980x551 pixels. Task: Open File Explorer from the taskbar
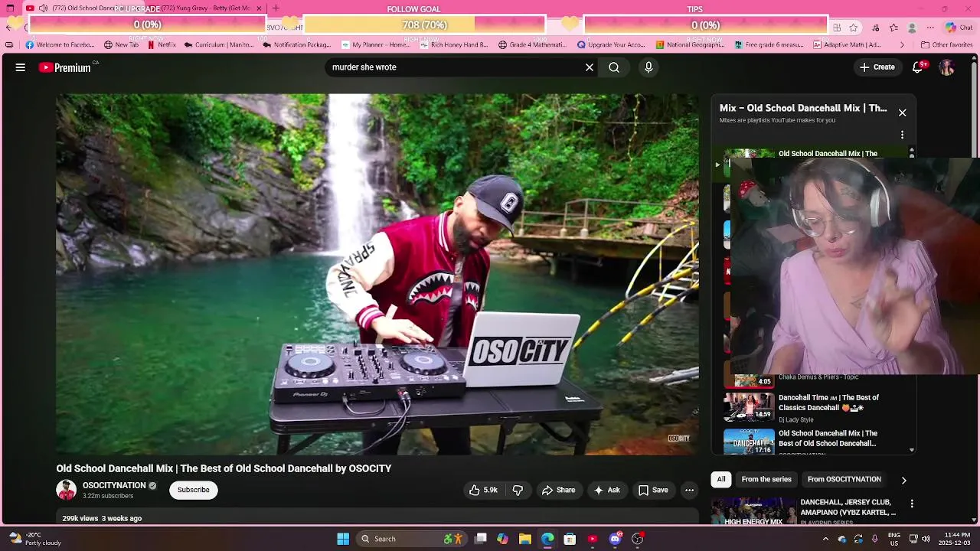(525, 539)
